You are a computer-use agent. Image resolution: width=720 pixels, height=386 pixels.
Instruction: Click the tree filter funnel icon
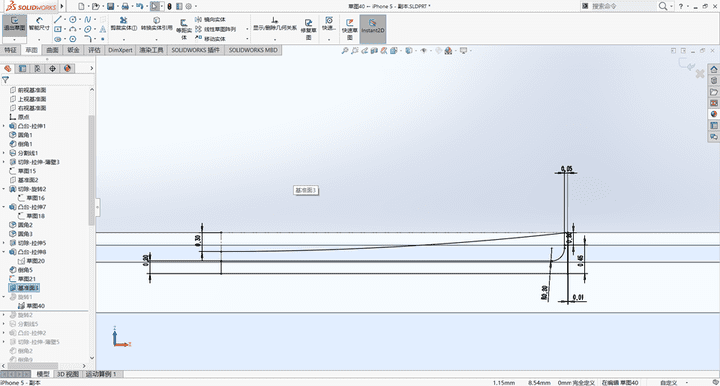click(6, 80)
